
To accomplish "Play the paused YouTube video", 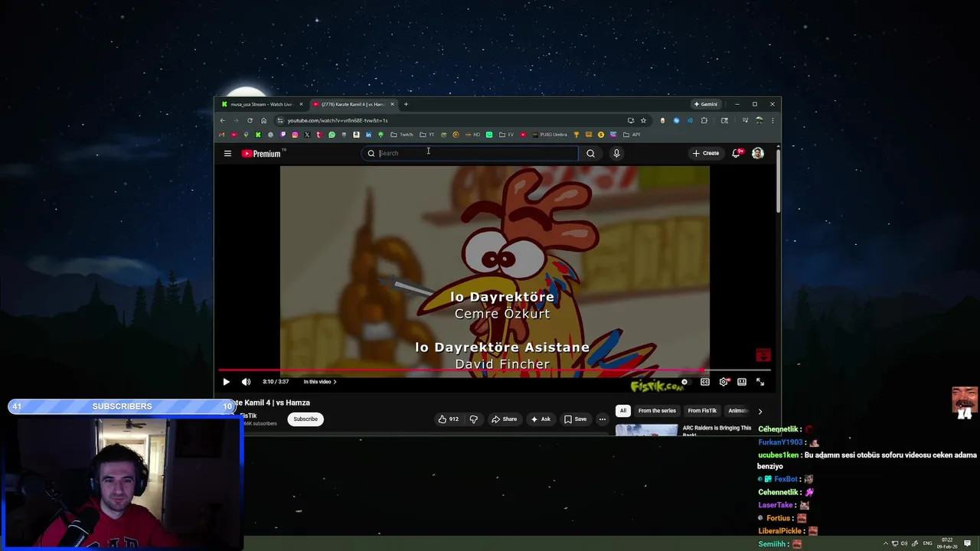I will point(226,382).
